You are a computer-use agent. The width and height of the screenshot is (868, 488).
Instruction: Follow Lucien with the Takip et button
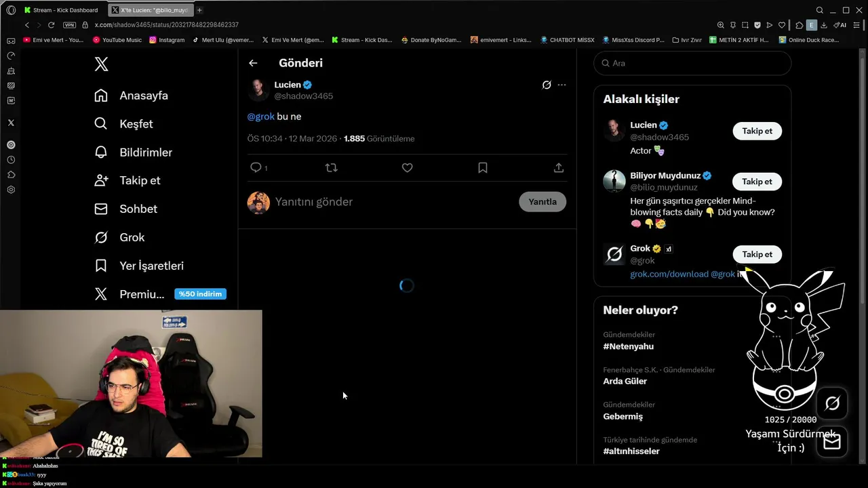coord(757,131)
